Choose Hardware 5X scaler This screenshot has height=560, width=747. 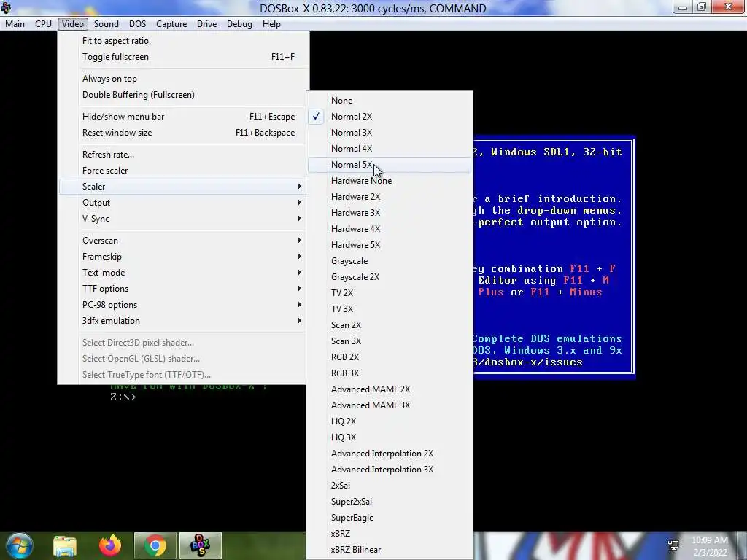point(390,245)
